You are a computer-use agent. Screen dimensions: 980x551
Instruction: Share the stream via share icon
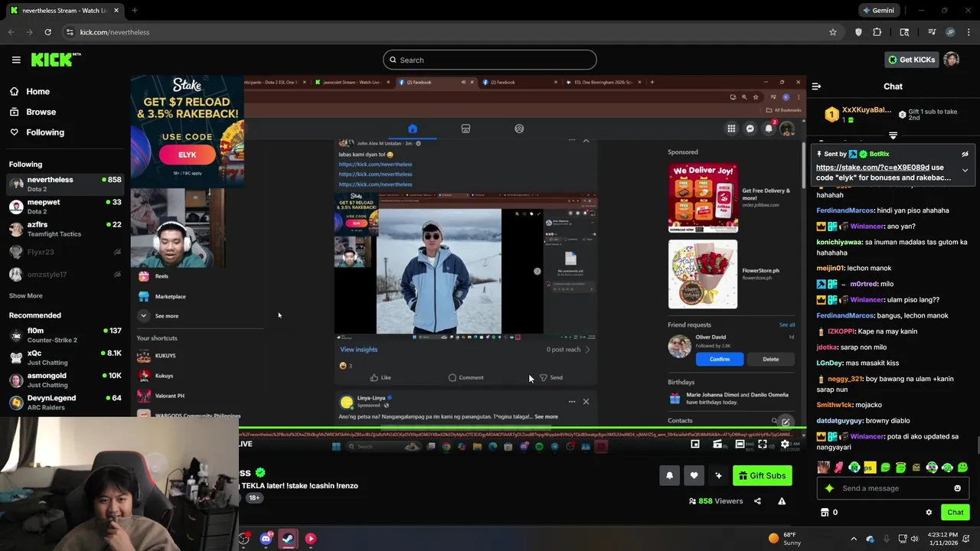[x=757, y=501]
